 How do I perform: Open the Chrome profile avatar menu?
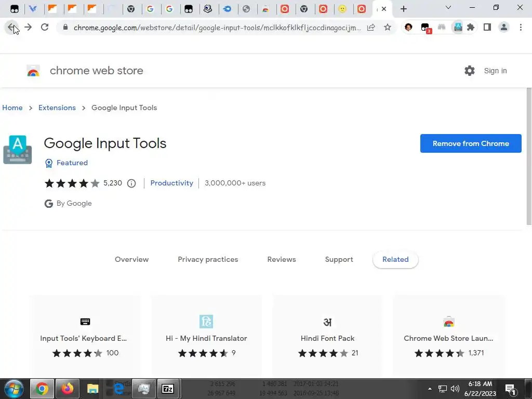click(x=504, y=28)
